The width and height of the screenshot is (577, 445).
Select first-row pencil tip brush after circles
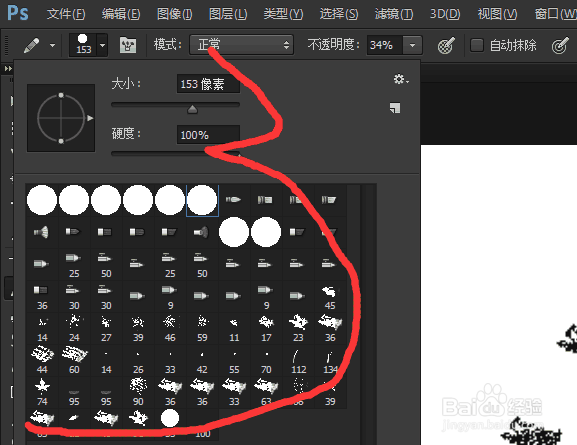click(x=234, y=200)
